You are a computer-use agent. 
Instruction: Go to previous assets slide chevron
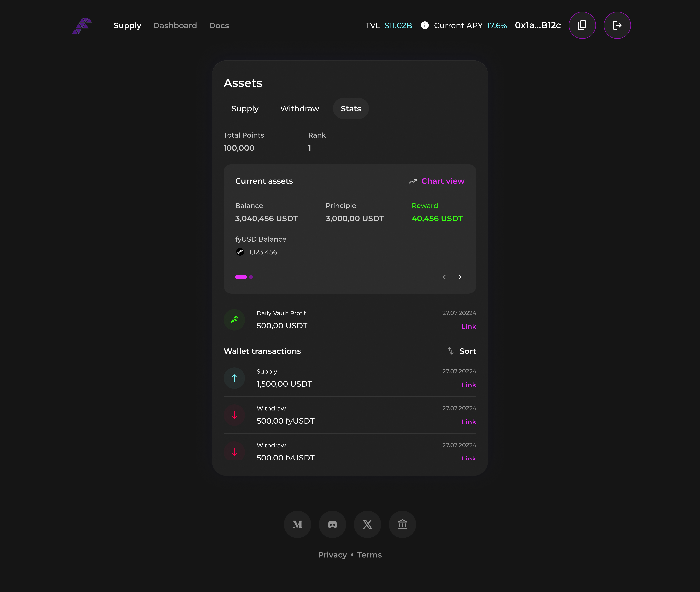[x=444, y=277]
